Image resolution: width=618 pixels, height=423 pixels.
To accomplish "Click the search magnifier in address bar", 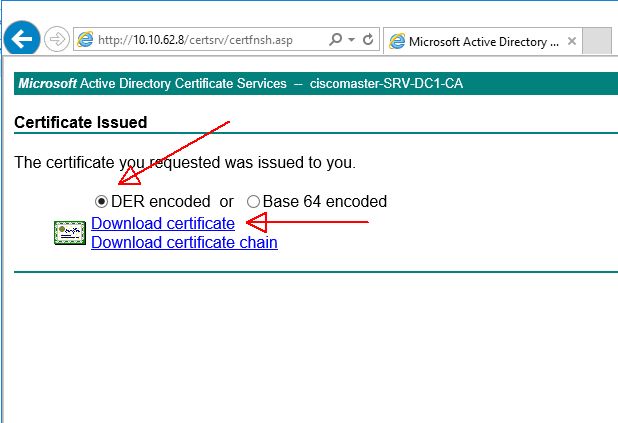I will coord(335,39).
